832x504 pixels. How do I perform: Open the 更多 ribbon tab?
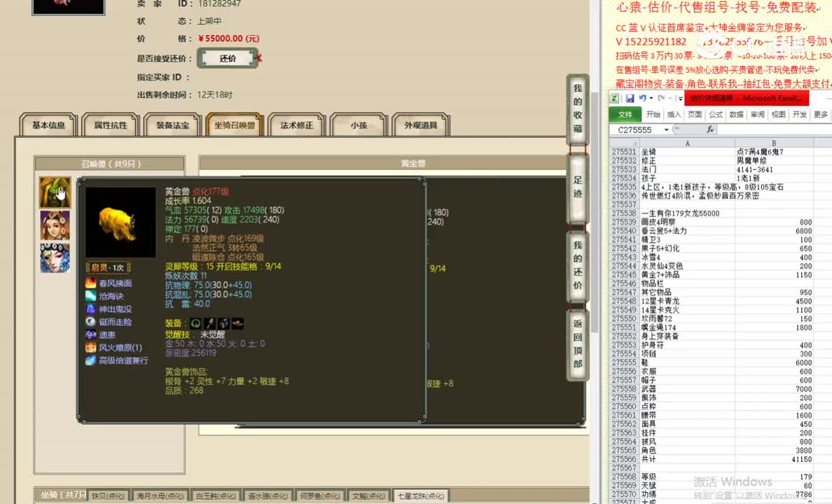(820, 115)
